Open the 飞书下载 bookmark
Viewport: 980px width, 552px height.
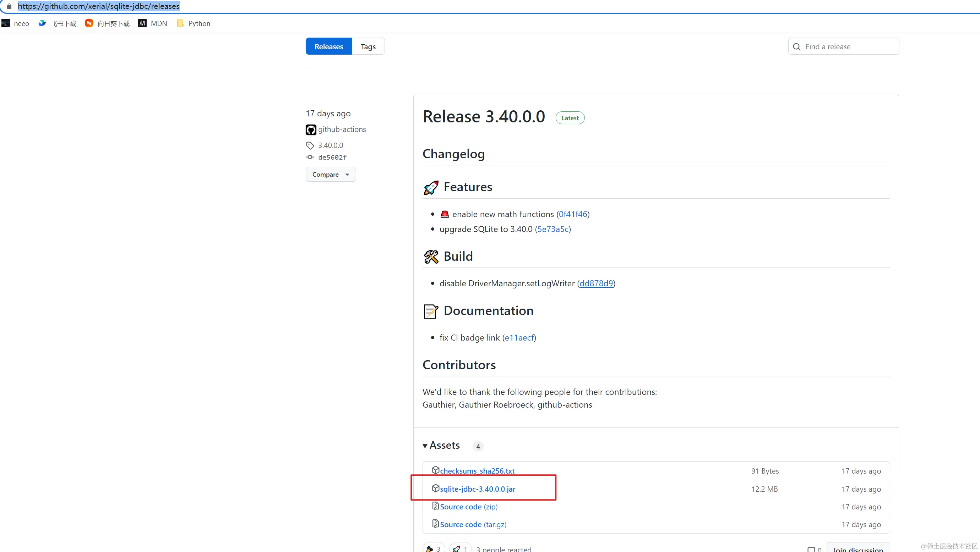[x=58, y=23]
